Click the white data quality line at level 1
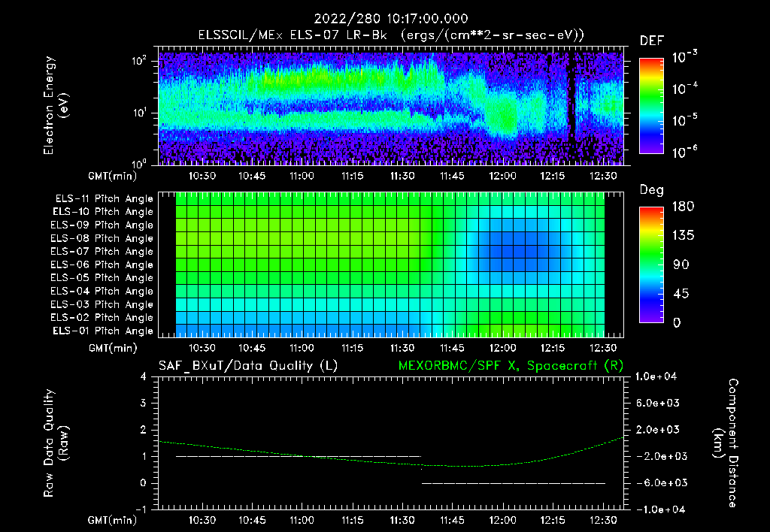770x532 pixels. (299, 456)
